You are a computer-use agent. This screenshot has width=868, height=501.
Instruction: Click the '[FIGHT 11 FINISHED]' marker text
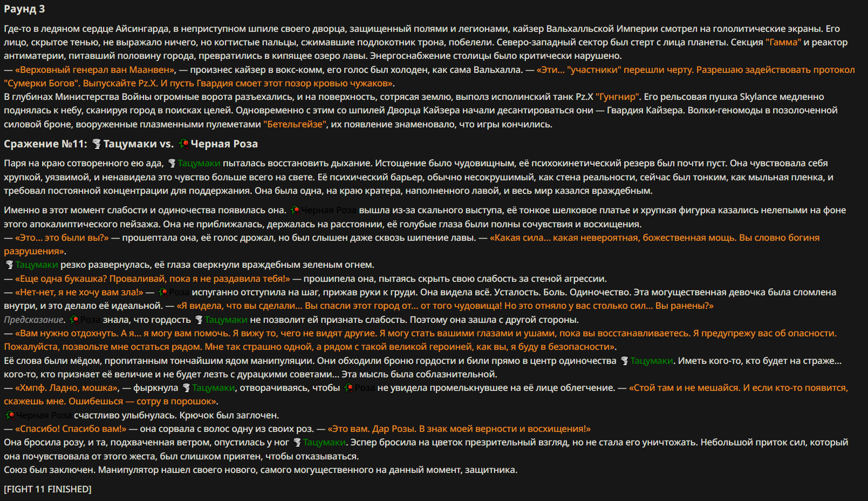[x=47, y=489]
